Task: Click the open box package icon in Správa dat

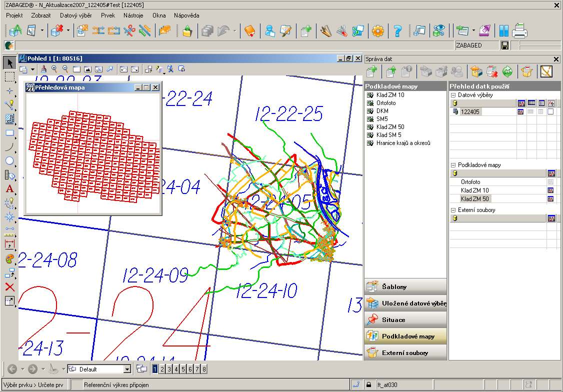Action: click(526, 72)
